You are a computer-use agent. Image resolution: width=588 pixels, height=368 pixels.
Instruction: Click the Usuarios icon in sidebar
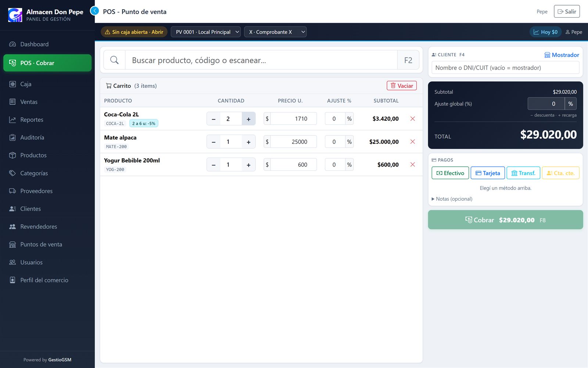pos(12,262)
